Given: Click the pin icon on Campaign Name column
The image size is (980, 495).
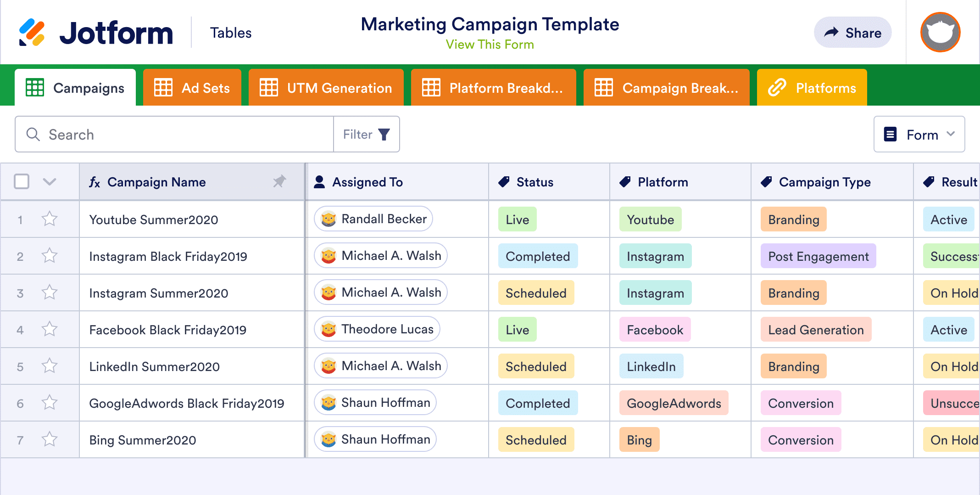Looking at the screenshot, I should 281,182.
